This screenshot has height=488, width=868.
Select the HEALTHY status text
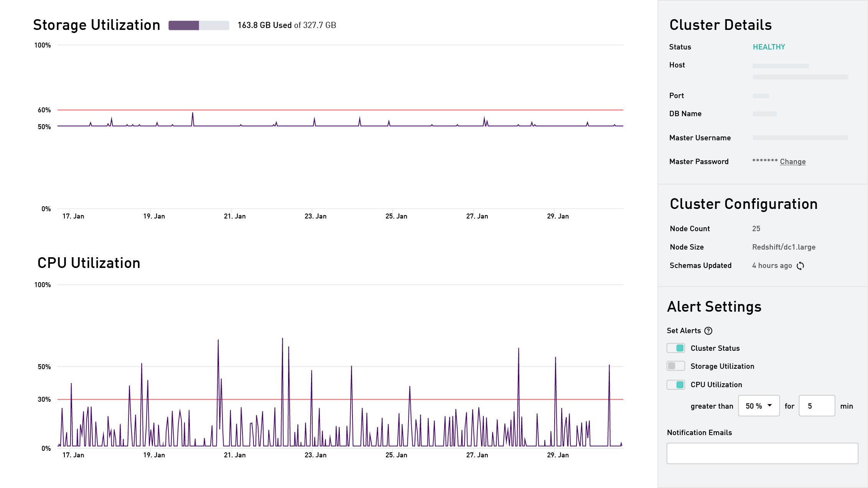coord(769,47)
